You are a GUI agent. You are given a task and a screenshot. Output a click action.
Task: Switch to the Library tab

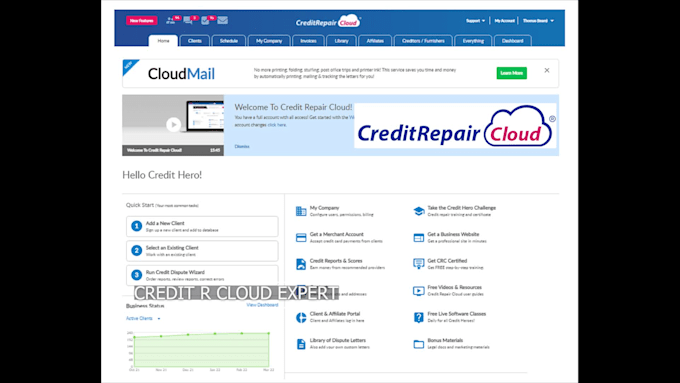(341, 41)
